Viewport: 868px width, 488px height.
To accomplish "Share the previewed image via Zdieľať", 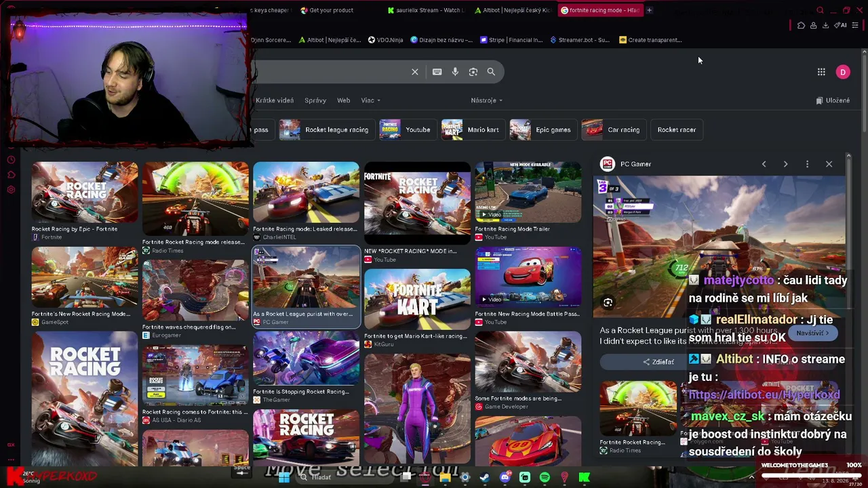I will (x=658, y=362).
